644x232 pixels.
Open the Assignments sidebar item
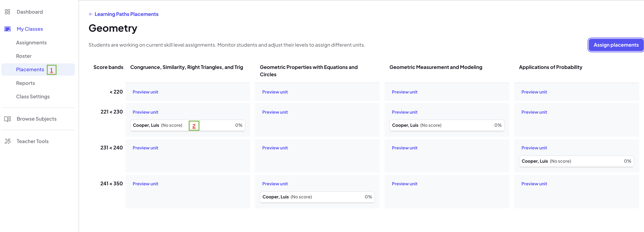[31, 43]
